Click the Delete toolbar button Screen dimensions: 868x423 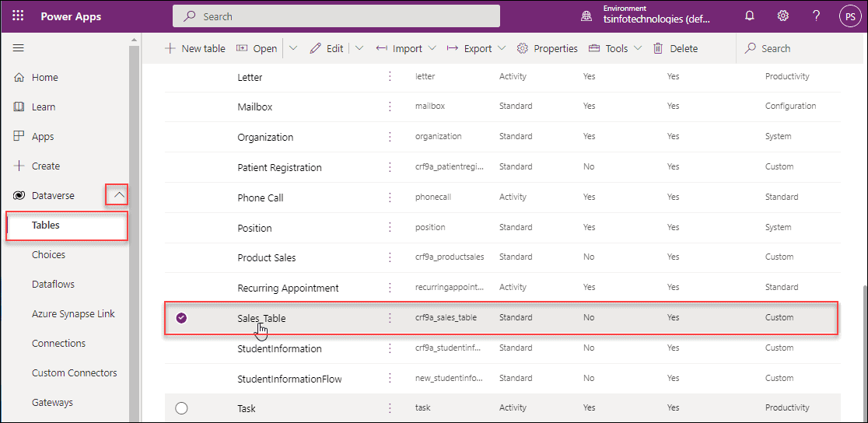coord(675,49)
